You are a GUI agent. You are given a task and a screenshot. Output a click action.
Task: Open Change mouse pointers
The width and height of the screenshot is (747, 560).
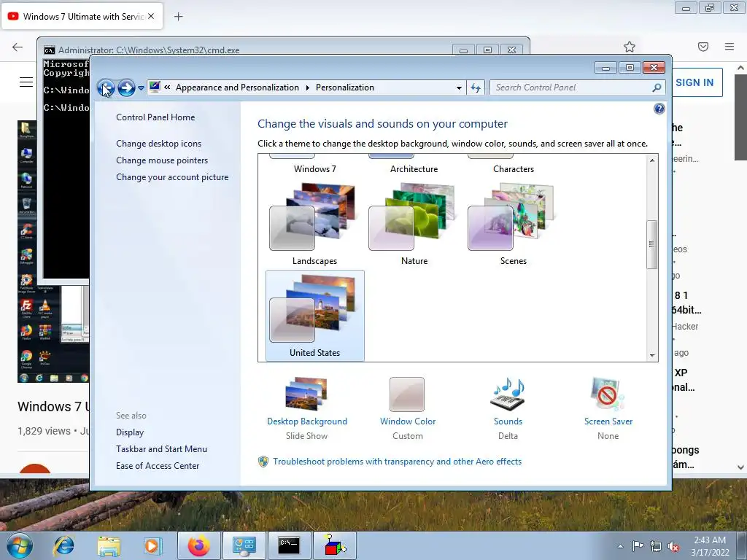tap(162, 160)
